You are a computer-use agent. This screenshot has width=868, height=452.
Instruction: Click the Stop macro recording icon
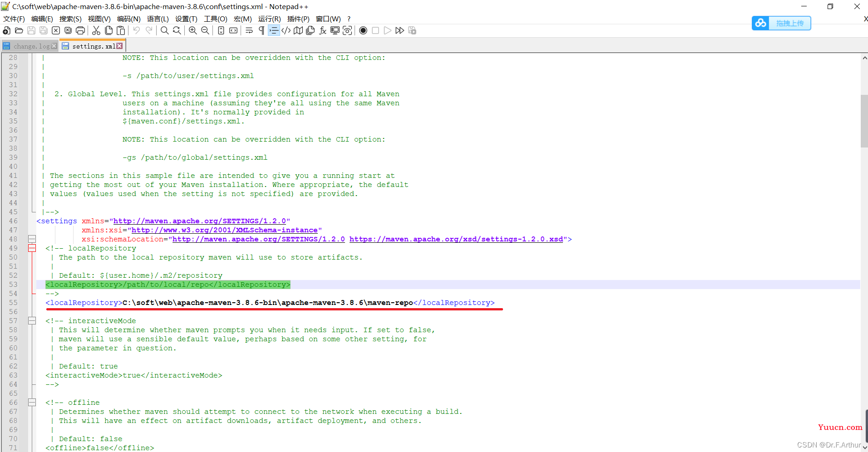[375, 30]
